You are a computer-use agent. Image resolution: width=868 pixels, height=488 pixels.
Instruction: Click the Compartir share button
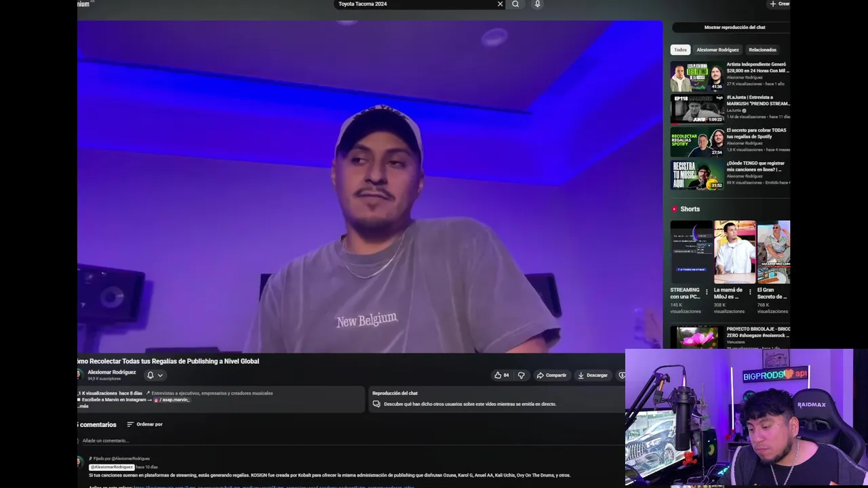(x=551, y=375)
